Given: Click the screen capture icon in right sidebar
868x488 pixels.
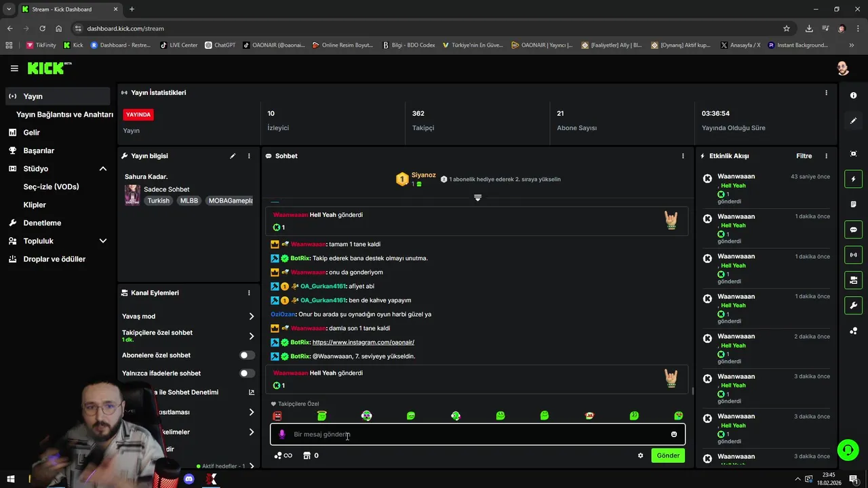Looking at the screenshot, I should [853, 154].
